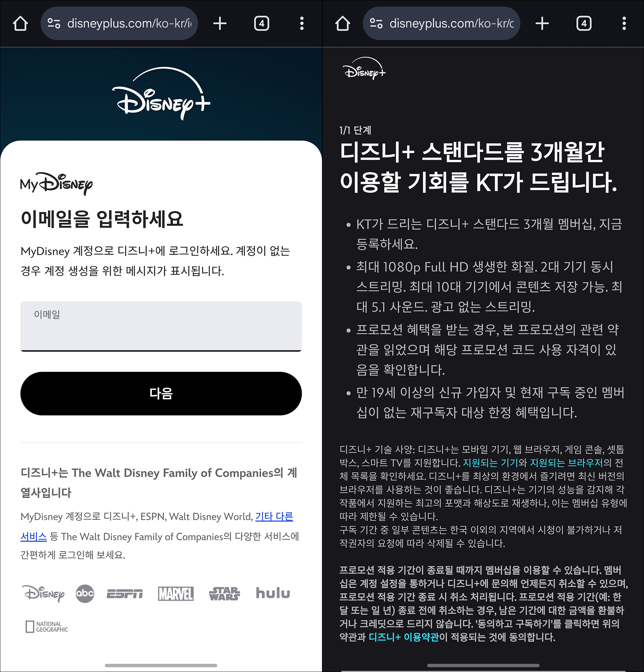Open the 지원되는 브라우저 link

[566, 463]
